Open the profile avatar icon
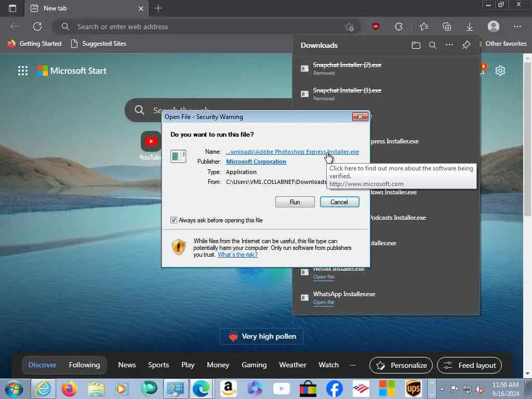The width and height of the screenshot is (532, 399). tap(494, 26)
